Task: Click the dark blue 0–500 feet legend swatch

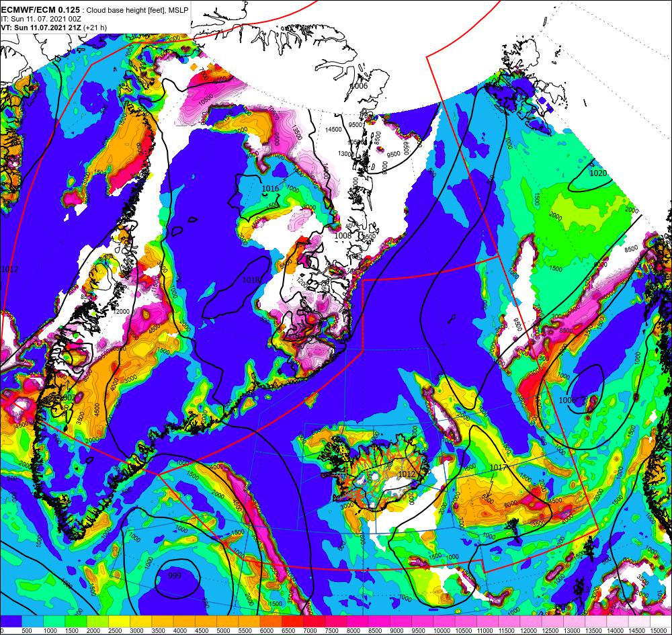Action: point(11,621)
